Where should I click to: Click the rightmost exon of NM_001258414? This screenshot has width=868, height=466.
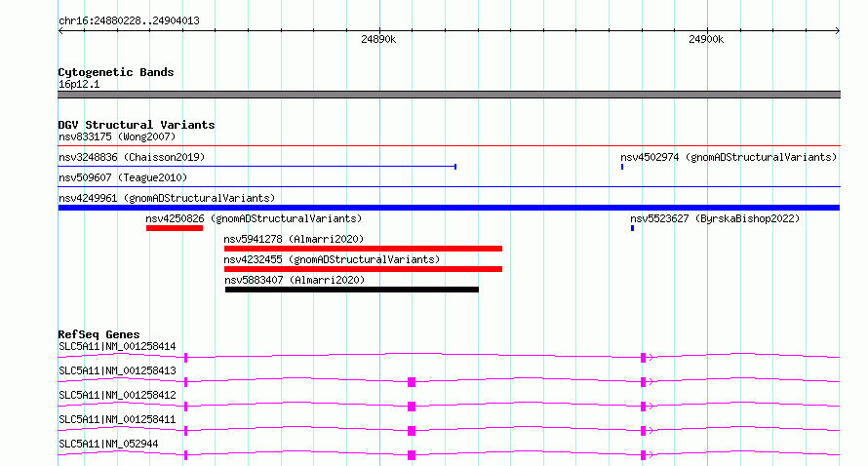644,358
